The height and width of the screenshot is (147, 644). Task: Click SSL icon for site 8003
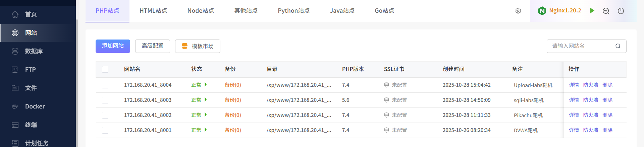[x=386, y=100]
